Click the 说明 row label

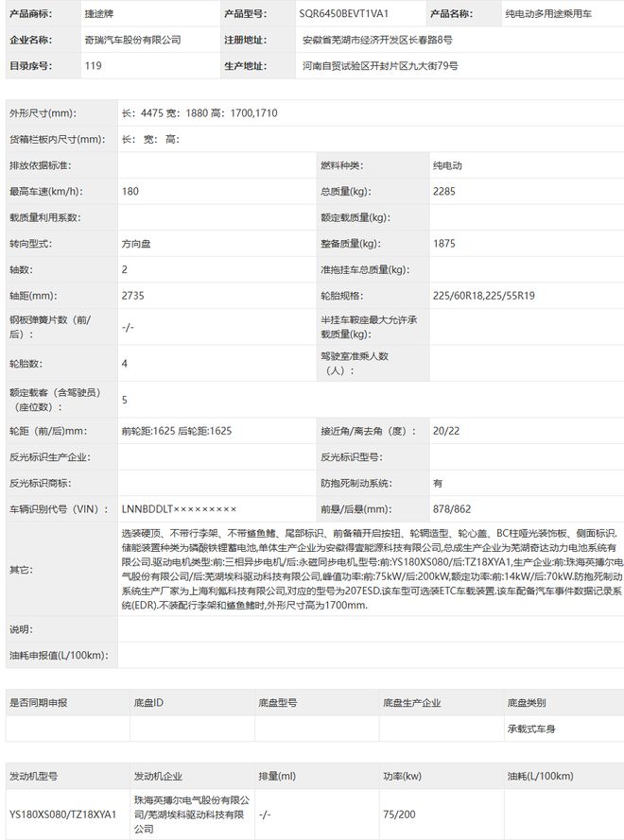click(x=21, y=629)
